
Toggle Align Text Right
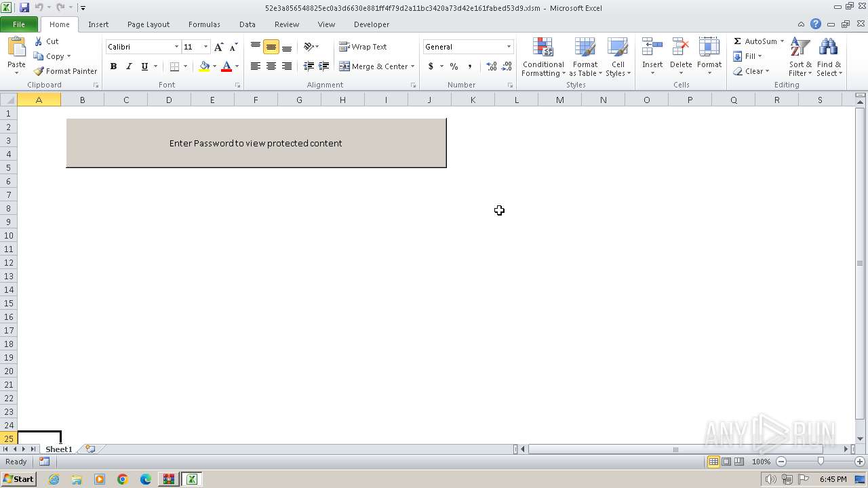287,66
